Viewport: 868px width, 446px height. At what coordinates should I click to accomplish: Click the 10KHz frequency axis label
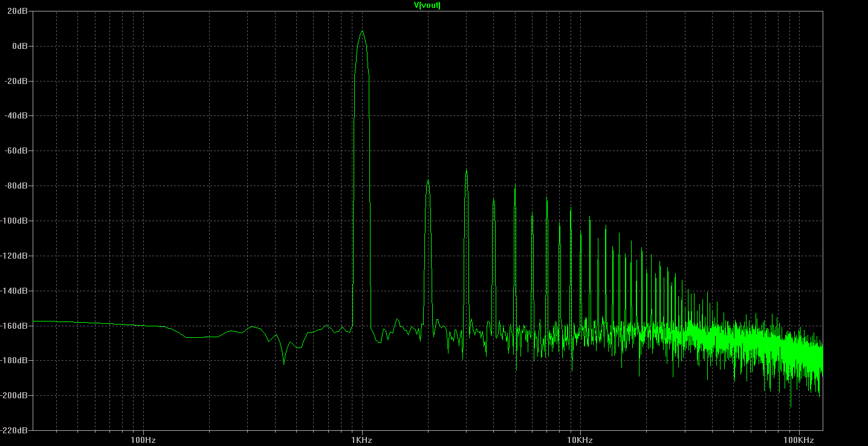point(580,440)
